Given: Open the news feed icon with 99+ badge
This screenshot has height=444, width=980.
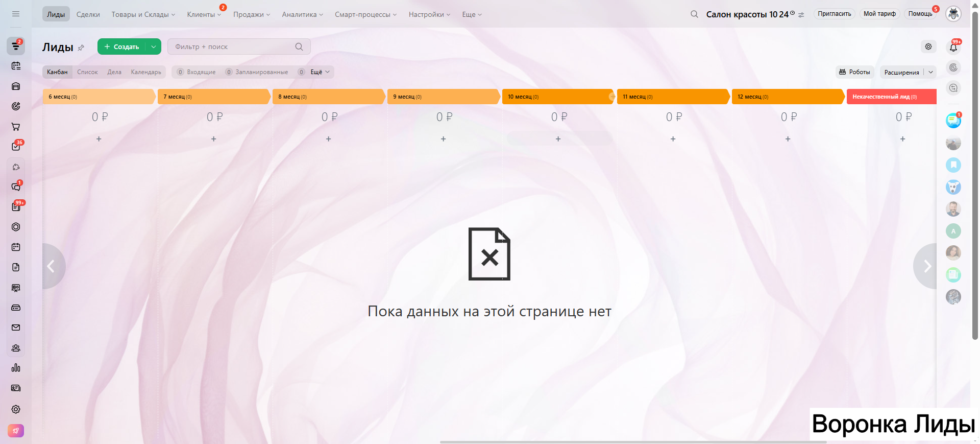Looking at the screenshot, I should click(16, 207).
